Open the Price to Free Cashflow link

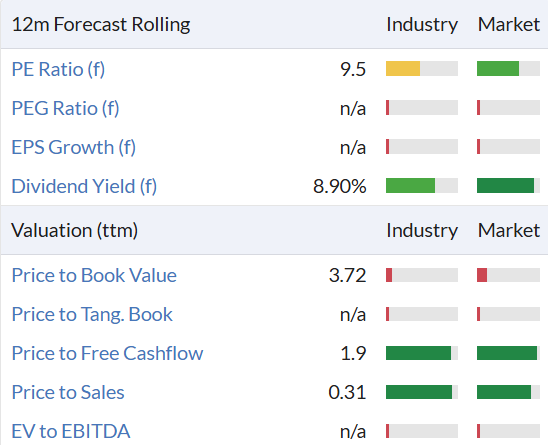107,353
